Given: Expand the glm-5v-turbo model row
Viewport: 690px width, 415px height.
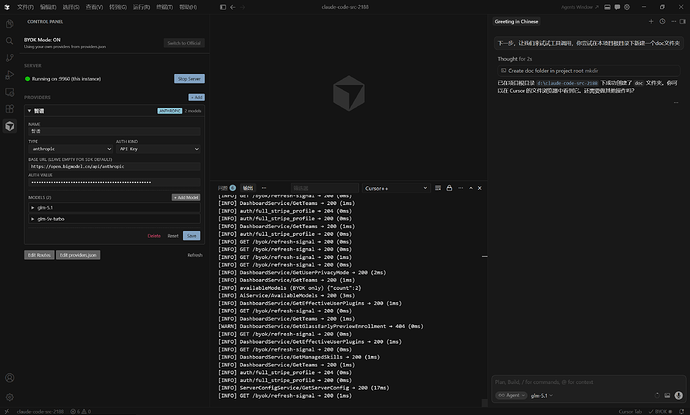Looking at the screenshot, I should [x=114, y=219].
